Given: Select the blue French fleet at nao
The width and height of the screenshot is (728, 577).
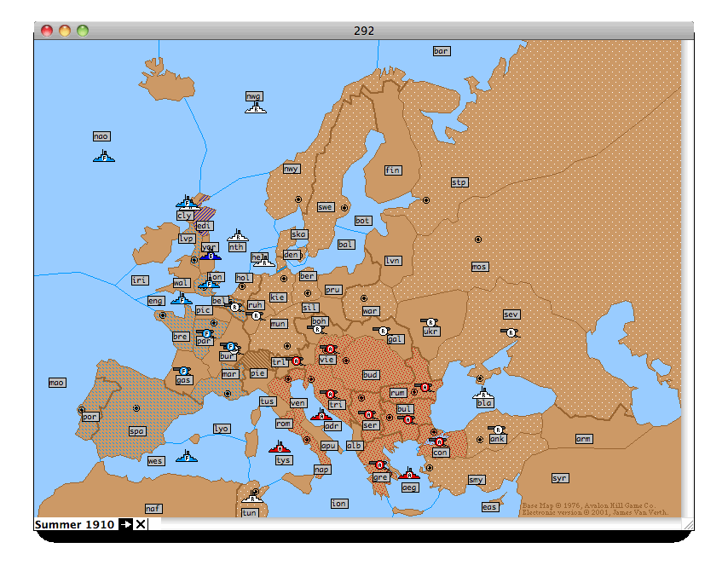Looking at the screenshot, I should pos(104,157).
